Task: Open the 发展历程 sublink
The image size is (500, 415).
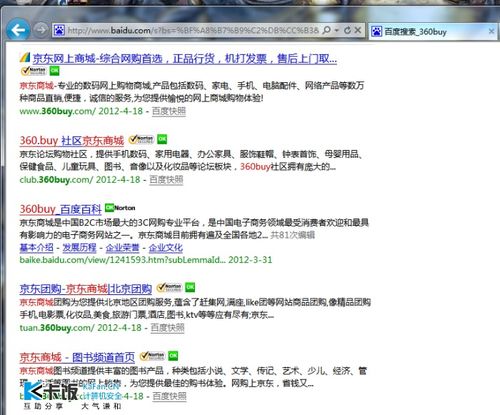Action: coord(79,248)
